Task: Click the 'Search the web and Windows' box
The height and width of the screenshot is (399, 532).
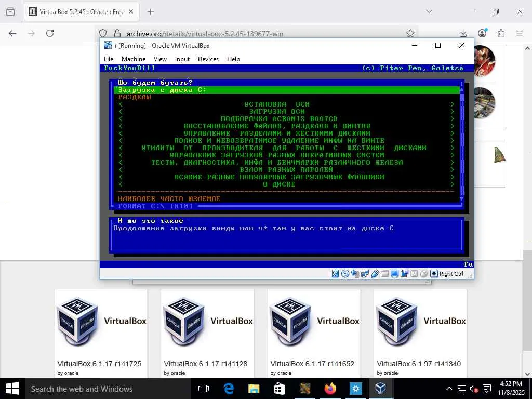Action: click(108, 389)
